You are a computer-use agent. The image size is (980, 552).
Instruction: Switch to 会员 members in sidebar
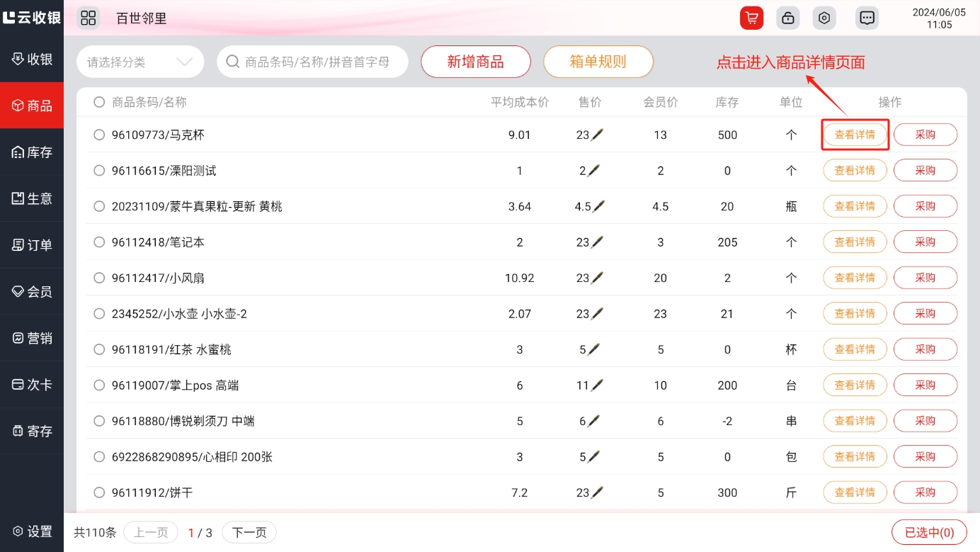click(x=32, y=291)
